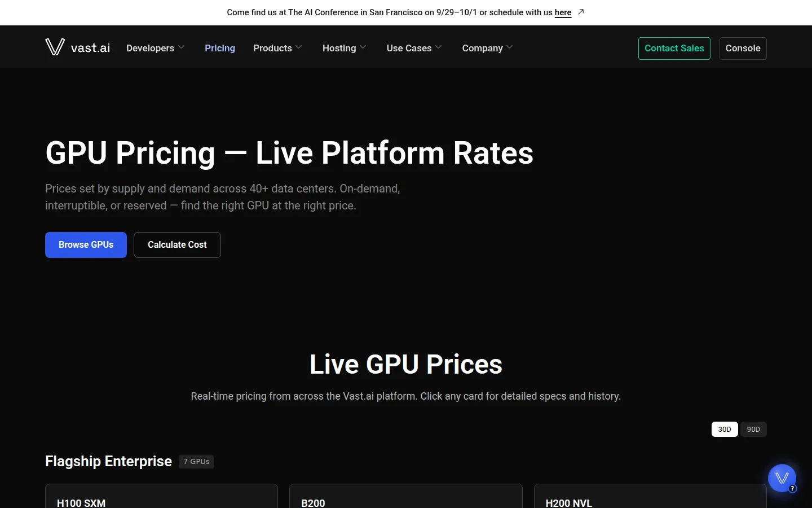The height and width of the screenshot is (508, 812).
Task: Expand the Hosting menu chevron
Action: point(363,47)
